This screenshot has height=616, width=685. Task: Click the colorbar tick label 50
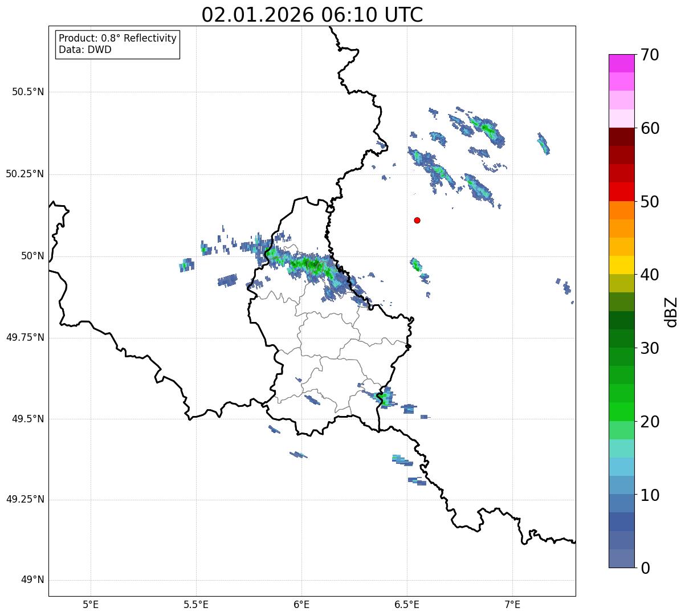(x=650, y=202)
